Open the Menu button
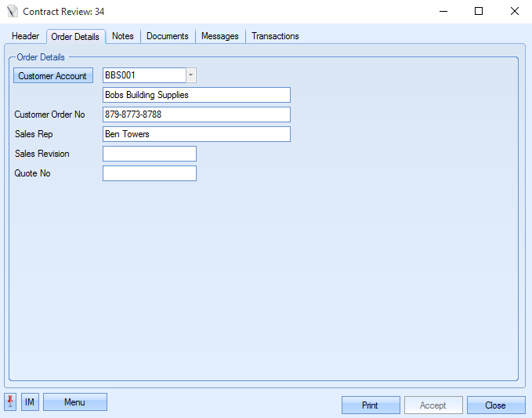The width and height of the screenshot is (532, 418). (x=74, y=402)
